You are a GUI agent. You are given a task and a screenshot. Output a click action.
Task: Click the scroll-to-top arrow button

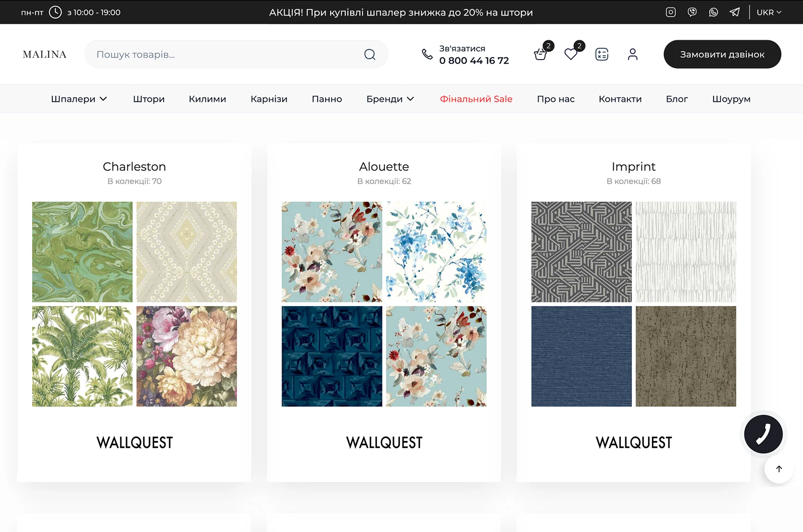779,469
